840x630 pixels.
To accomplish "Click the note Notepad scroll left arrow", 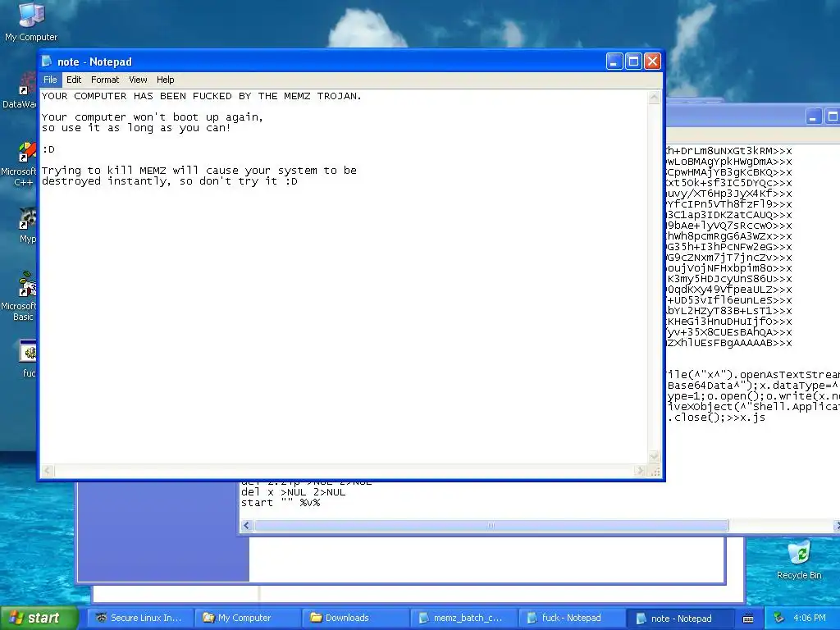I will (x=48, y=470).
